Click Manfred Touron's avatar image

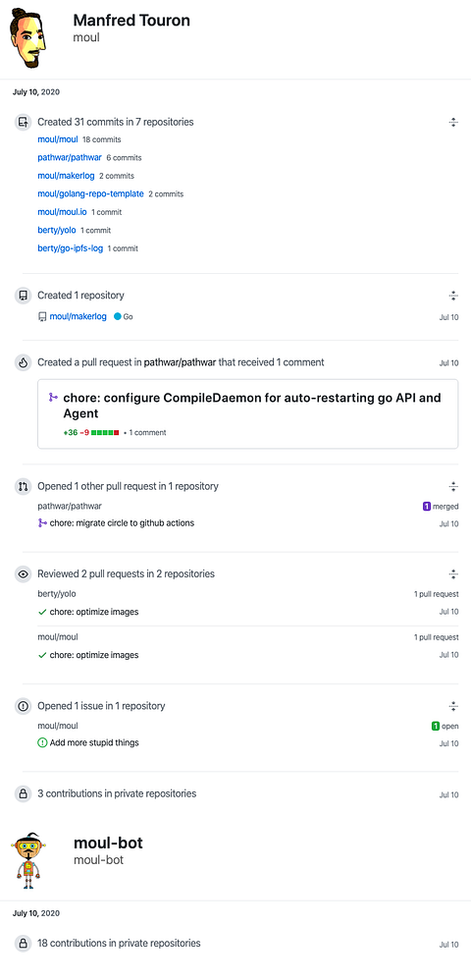[x=28, y=36]
